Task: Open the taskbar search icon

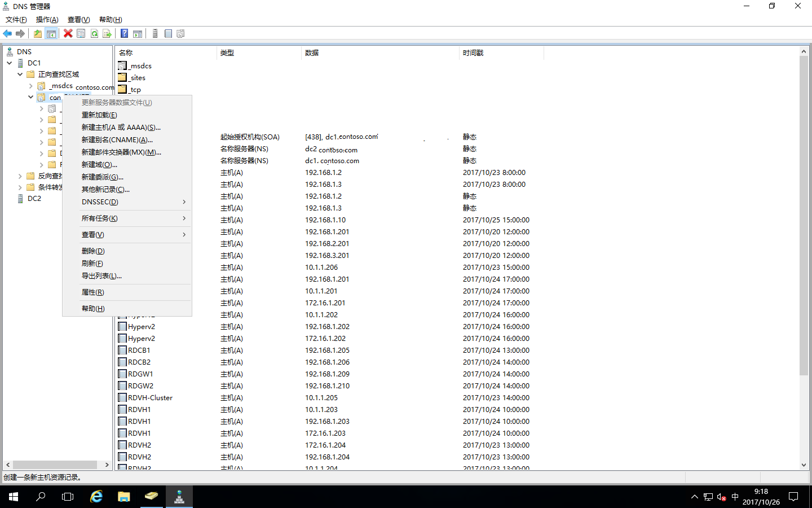Action: click(41, 497)
